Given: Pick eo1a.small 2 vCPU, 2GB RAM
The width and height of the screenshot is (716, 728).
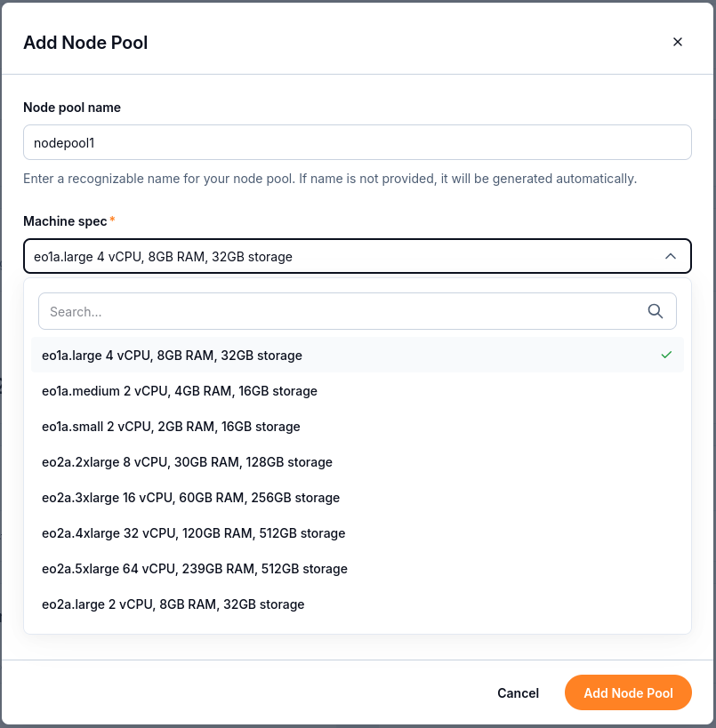Looking at the screenshot, I should (x=358, y=427).
